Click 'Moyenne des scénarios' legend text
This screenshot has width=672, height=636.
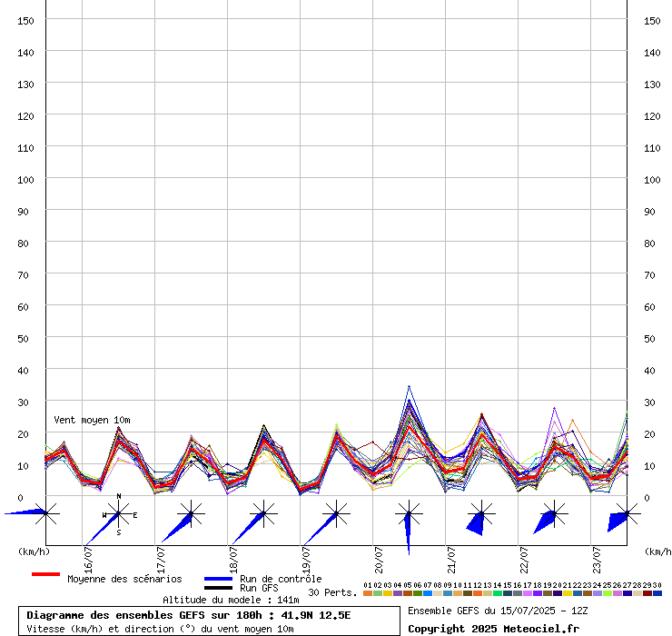pyautogui.click(x=124, y=579)
